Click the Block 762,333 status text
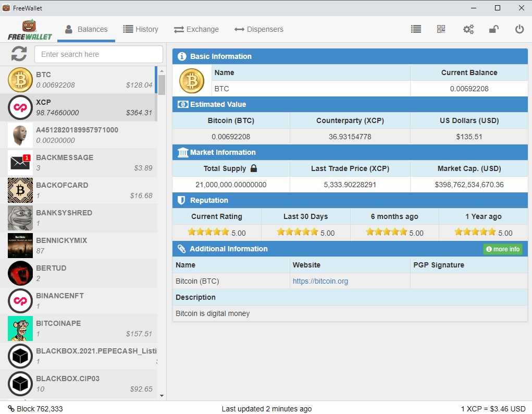Image resolution: width=532 pixels, height=414 pixels. [x=40, y=409]
